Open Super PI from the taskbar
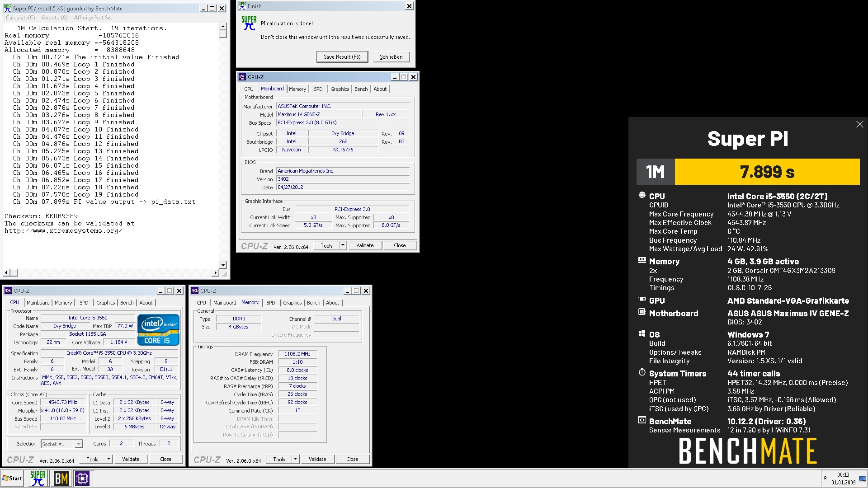 pos(38,478)
